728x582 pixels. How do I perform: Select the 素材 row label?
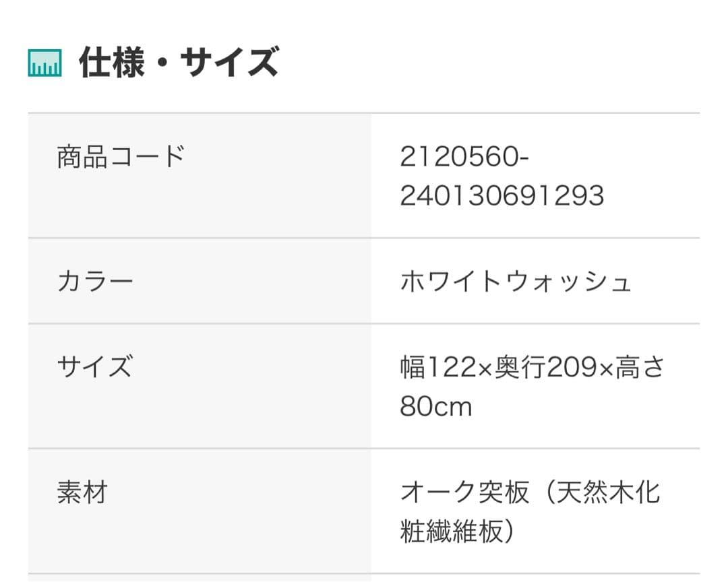82,494
